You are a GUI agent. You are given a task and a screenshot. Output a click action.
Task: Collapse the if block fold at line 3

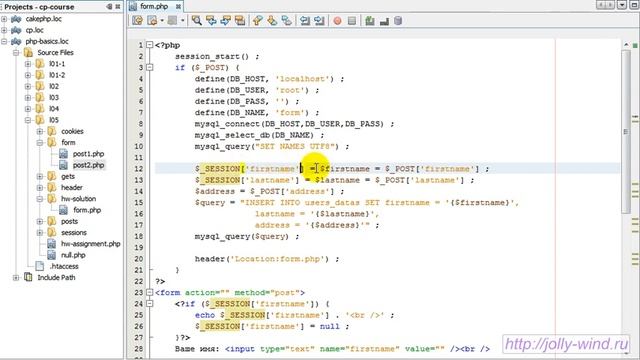click(150, 67)
